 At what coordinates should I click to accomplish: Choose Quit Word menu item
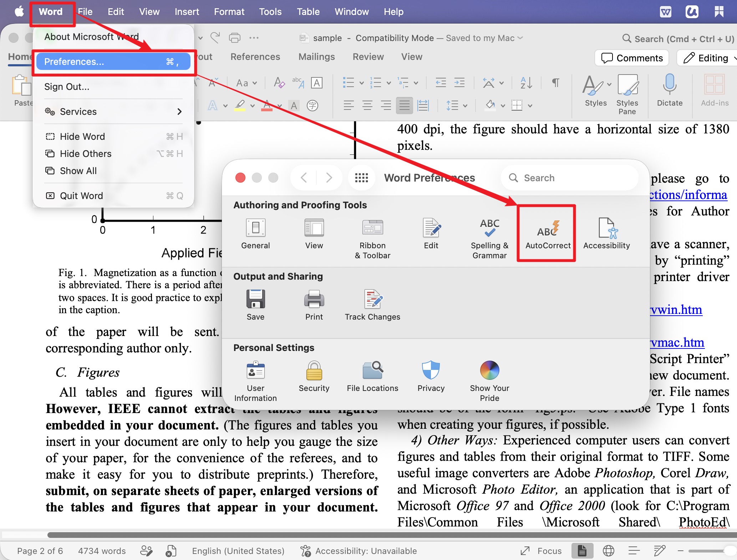pos(113,196)
